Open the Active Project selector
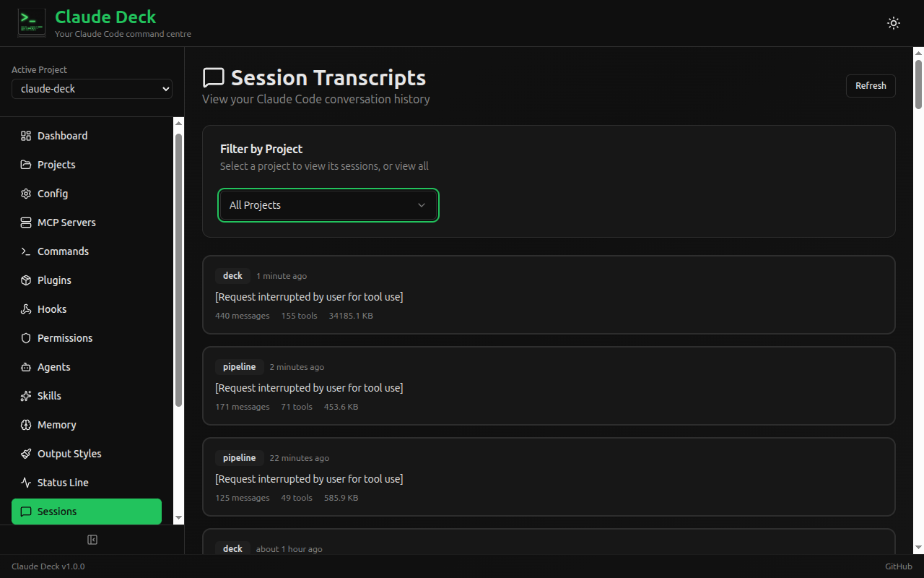The image size is (924, 578). pyautogui.click(x=92, y=88)
